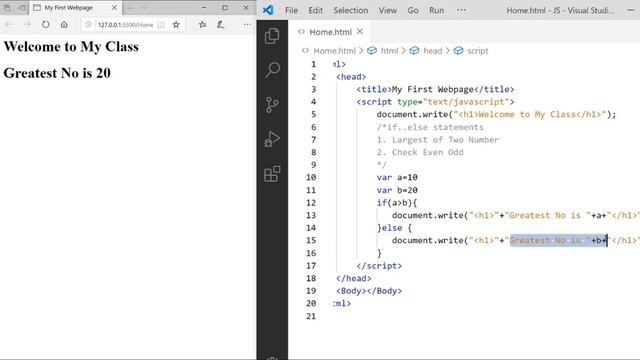Click the 'Greatest No is 20' heading in browser
Image resolution: width=640 pixels, height=360 pixels.
click(x=57, y=73)
